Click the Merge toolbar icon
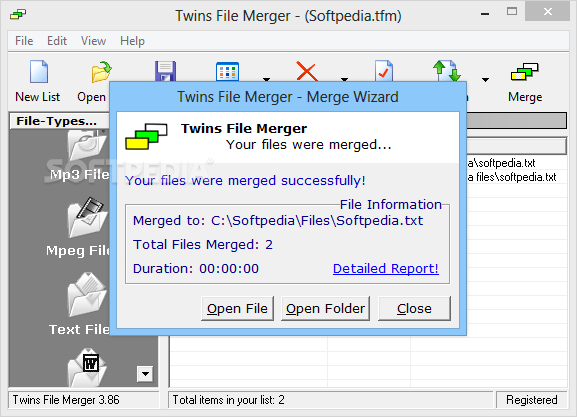 click(x=524, y=72)
